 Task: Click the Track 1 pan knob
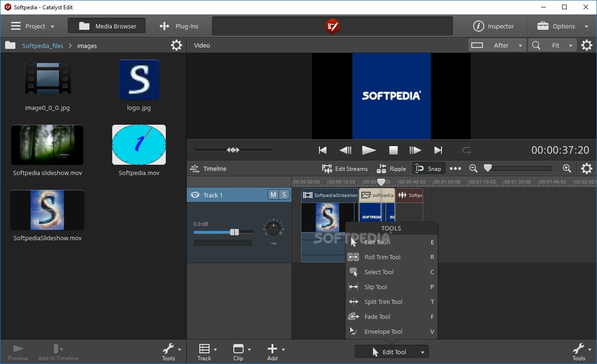point(273,228)
